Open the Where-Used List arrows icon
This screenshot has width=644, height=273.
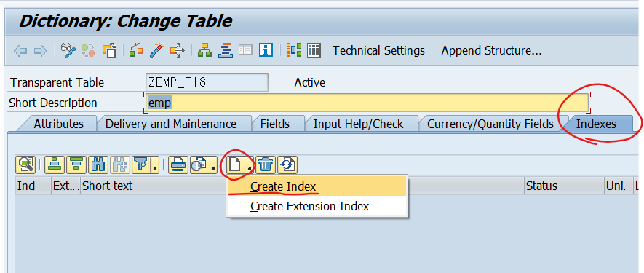pyautogui.click(x=178, y=50)
